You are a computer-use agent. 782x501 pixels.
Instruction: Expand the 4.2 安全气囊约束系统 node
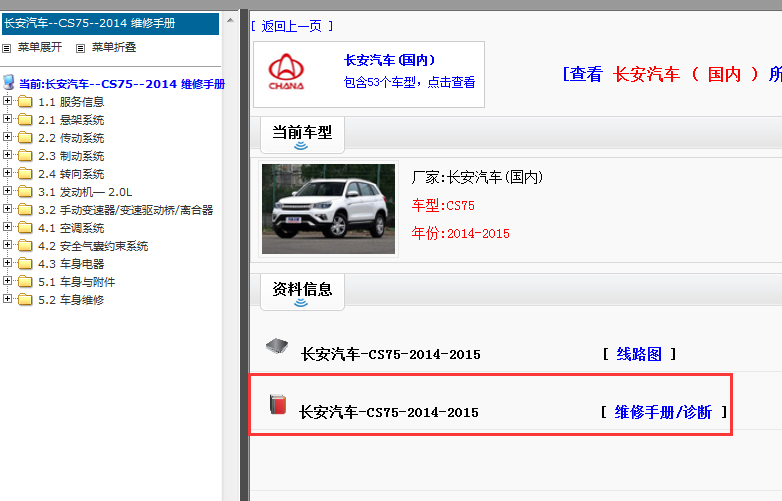pyautogui.click(x=7, y=245)
